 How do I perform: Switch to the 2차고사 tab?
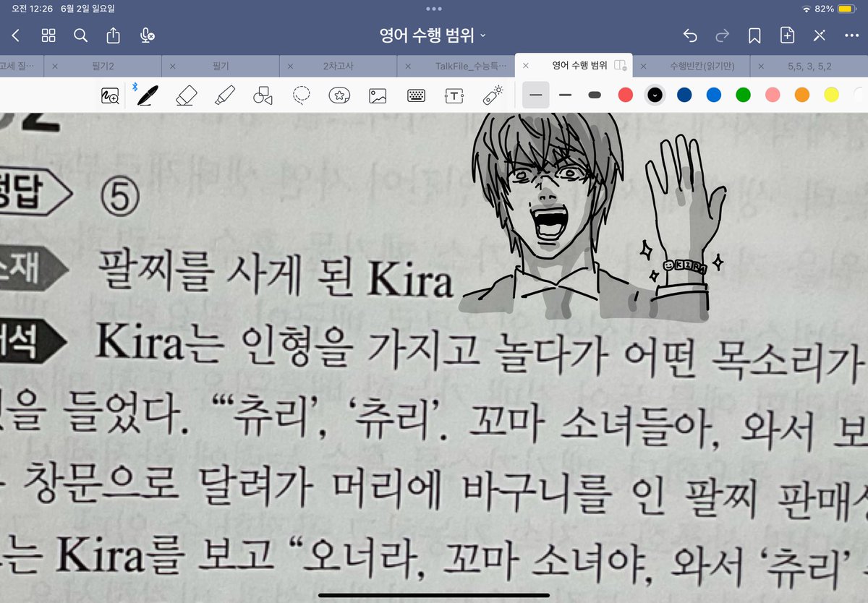click(338, 66)
